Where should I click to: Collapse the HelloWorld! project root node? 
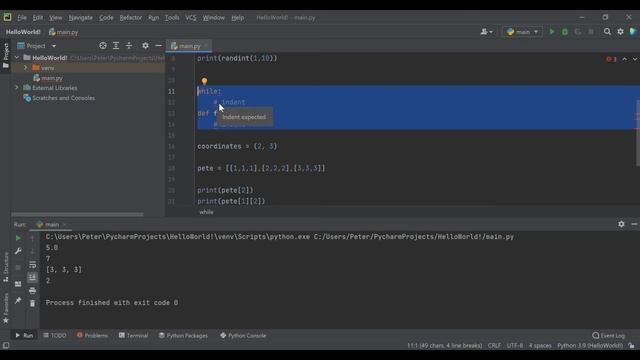click(x=17, y=58)
